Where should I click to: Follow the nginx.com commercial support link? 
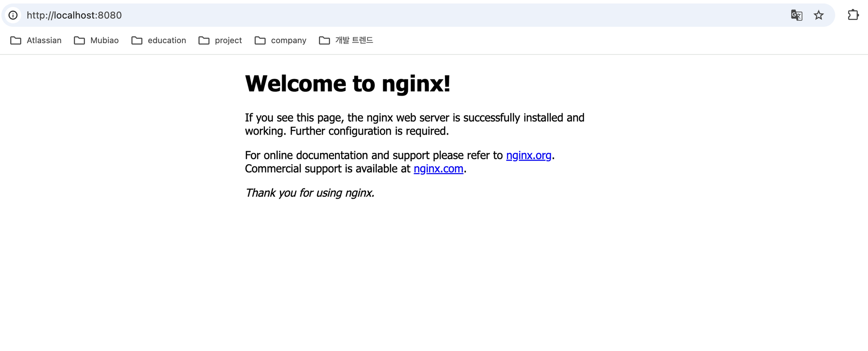coord(438,169)
